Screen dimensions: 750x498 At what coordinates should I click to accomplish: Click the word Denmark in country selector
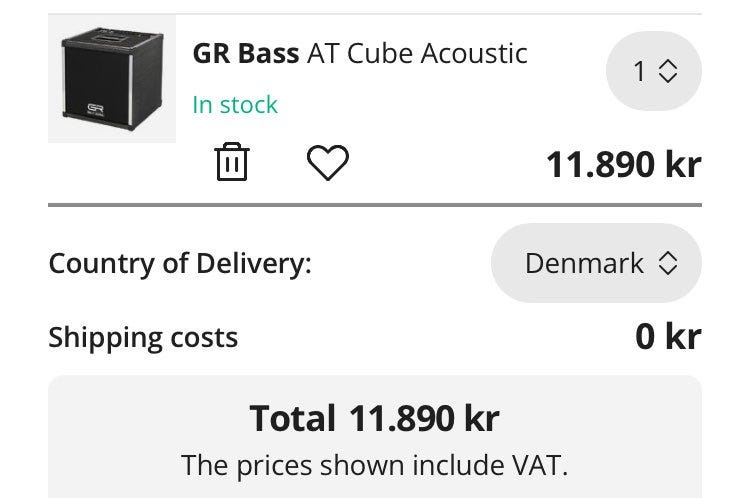584,264
